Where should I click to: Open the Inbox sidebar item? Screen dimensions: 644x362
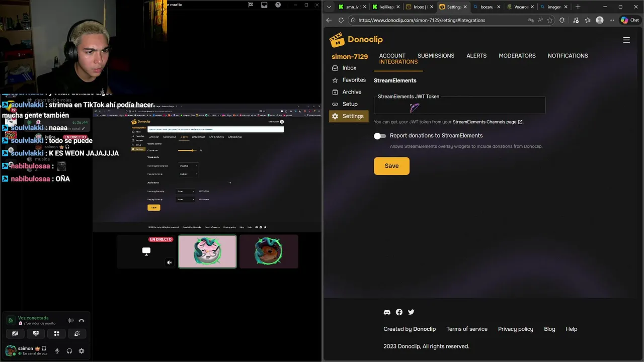349,68
